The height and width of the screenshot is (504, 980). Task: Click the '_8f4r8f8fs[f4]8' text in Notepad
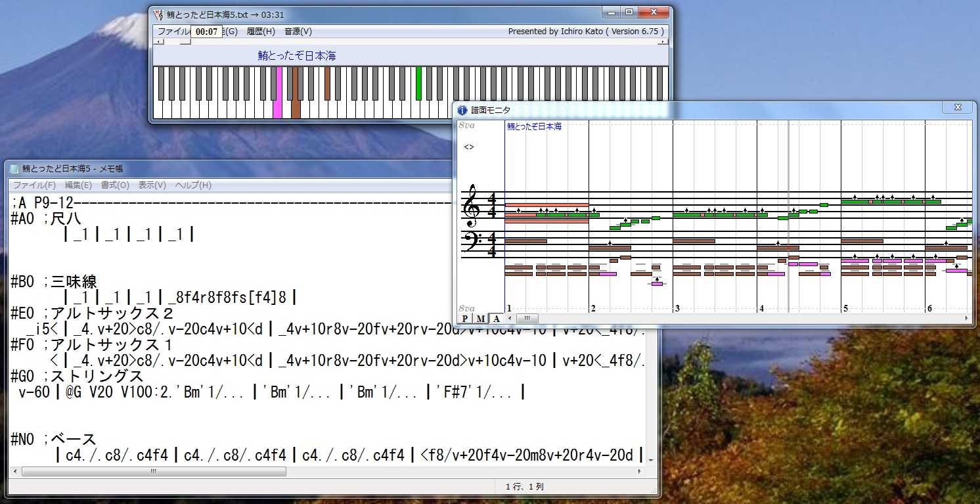coord(229,298)
